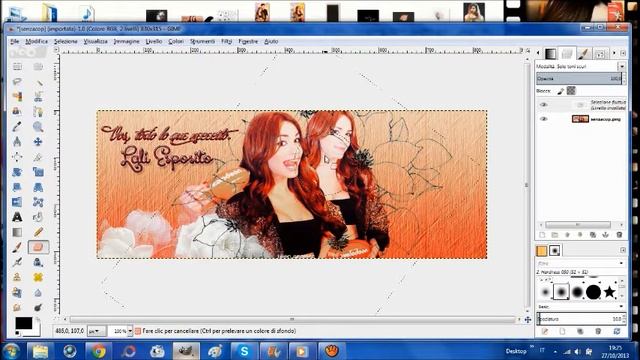This screenshot has width=640, height=360.
Task: Click edit brush button in brushes panel
Action: pyautogui.click(x=544, y=332)
